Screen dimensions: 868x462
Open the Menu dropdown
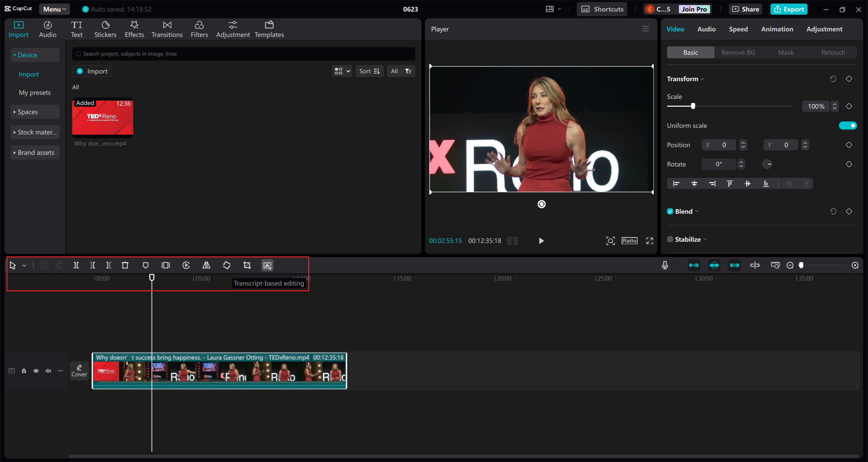(54, 9)
